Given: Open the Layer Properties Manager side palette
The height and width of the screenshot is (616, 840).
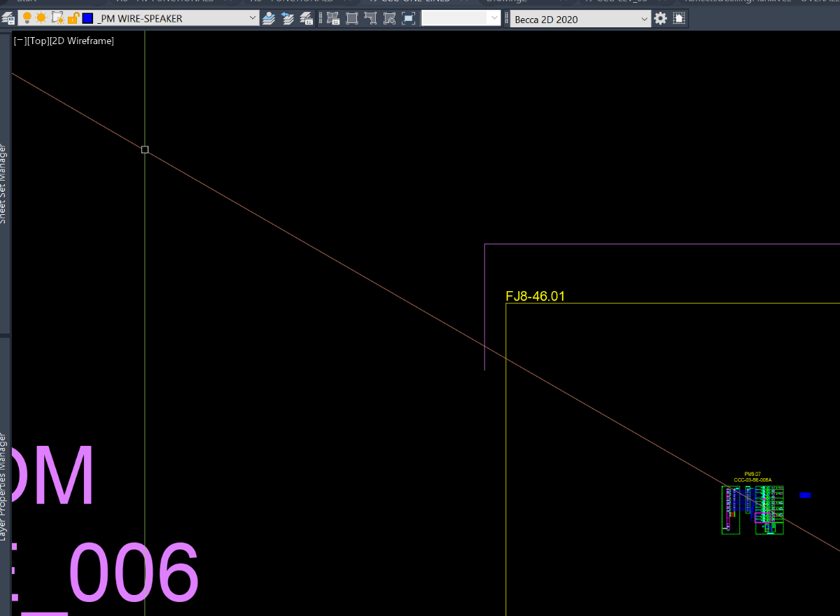Looking at the screenshot, I should [4, 486].
